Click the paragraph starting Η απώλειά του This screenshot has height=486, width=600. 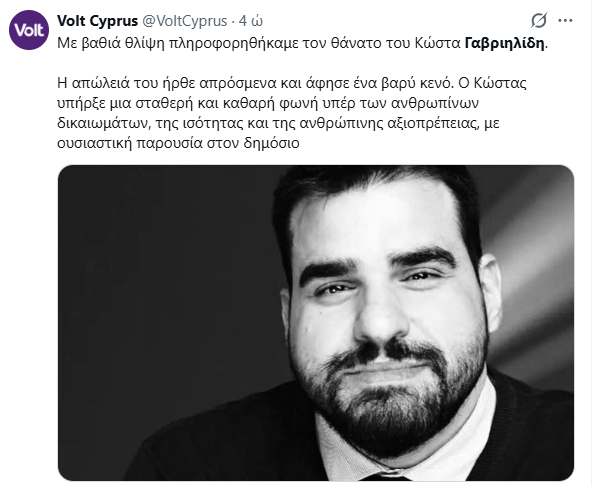click(292, 113)
